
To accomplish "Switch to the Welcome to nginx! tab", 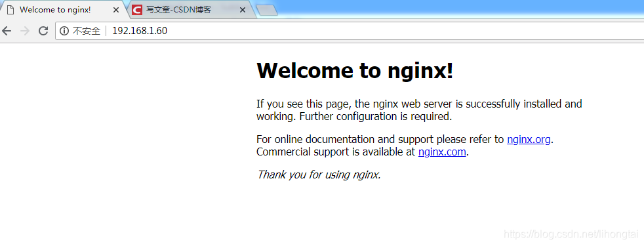I will click(x=64, y=10).
